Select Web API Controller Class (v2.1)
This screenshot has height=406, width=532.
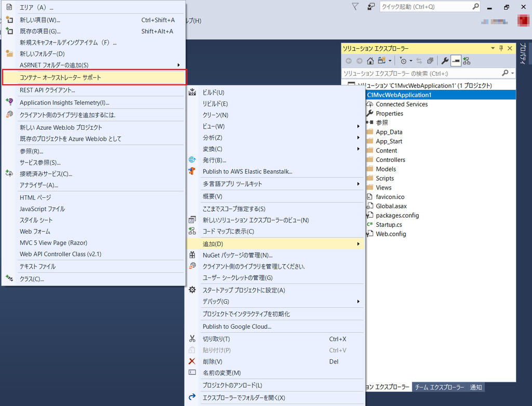94,254
